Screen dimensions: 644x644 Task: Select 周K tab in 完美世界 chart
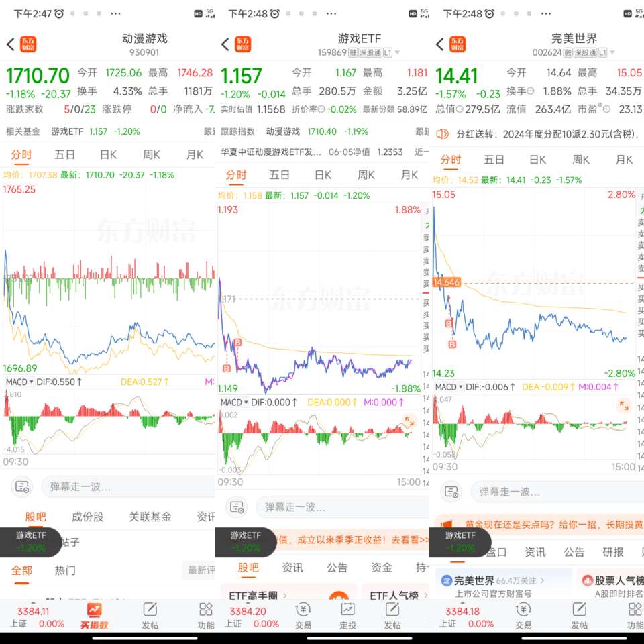coord(581,160)
